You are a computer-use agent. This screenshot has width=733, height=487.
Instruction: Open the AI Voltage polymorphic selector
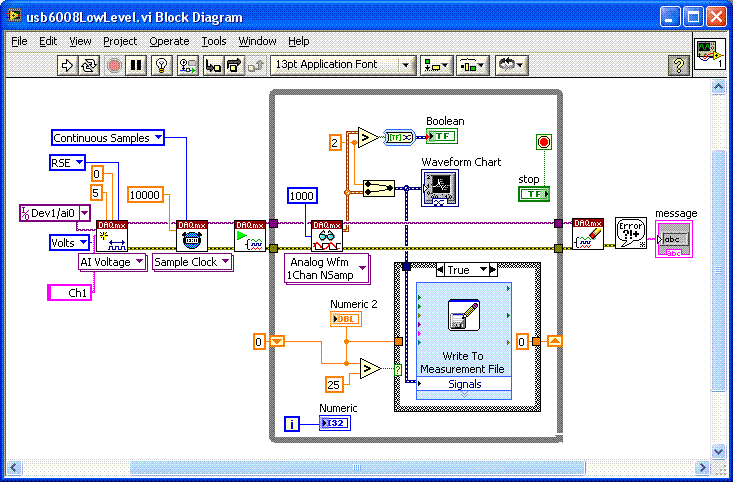pos(112,262)
